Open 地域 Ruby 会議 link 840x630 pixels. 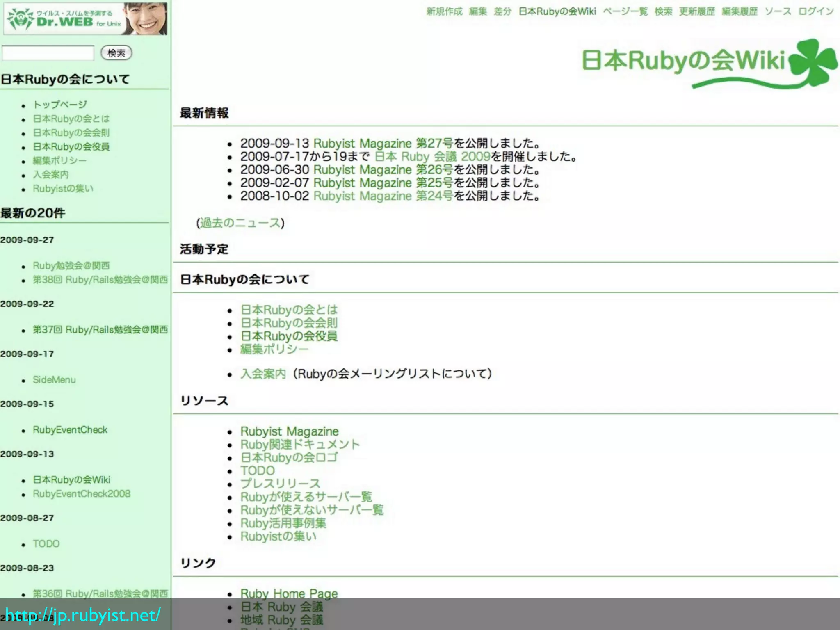[282, 620]
